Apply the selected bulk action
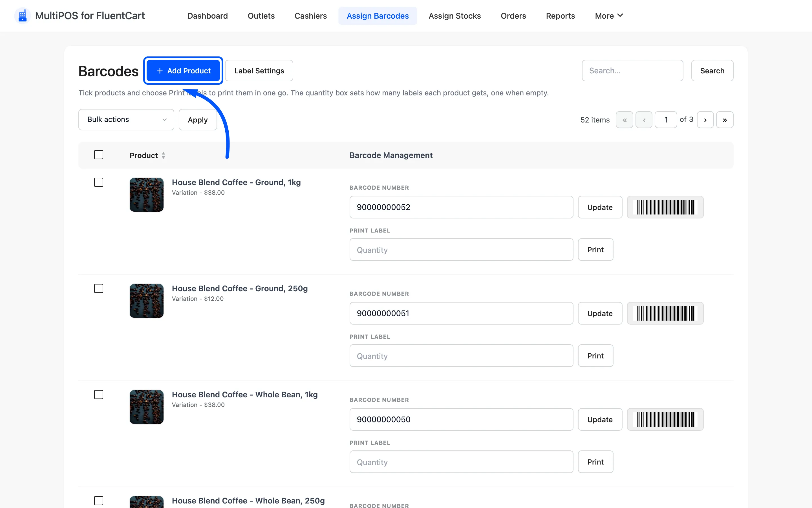 pos(198,120)
